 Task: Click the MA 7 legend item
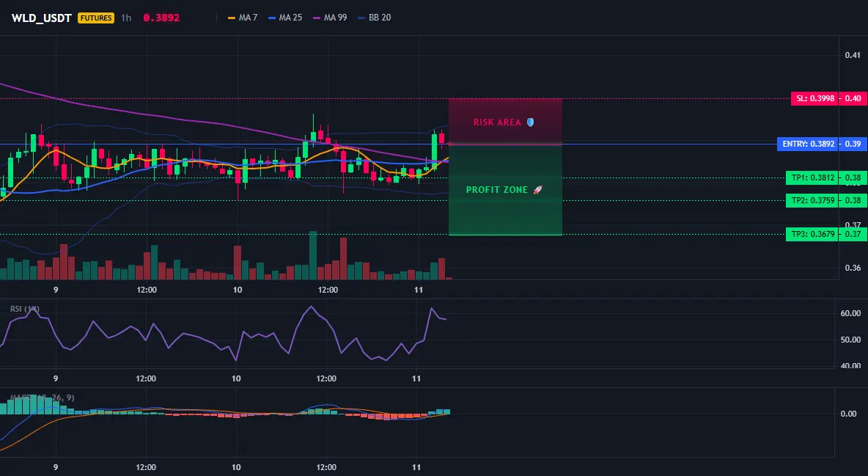pos(243,18)
